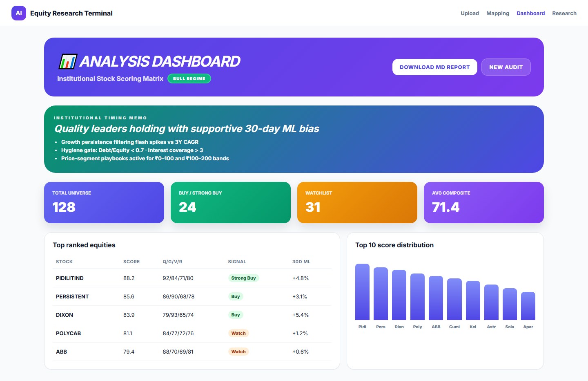588x381 pixels.
Task: Start a New Audit
Action: (506, 67)
